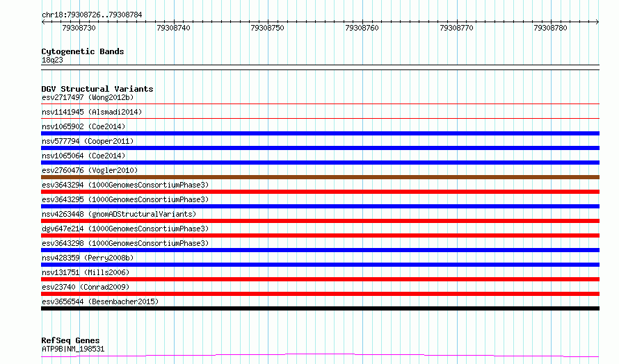The image size is (619, 364).
Task: Select the red bar for dgv647e214
Action: click(320, 235)
